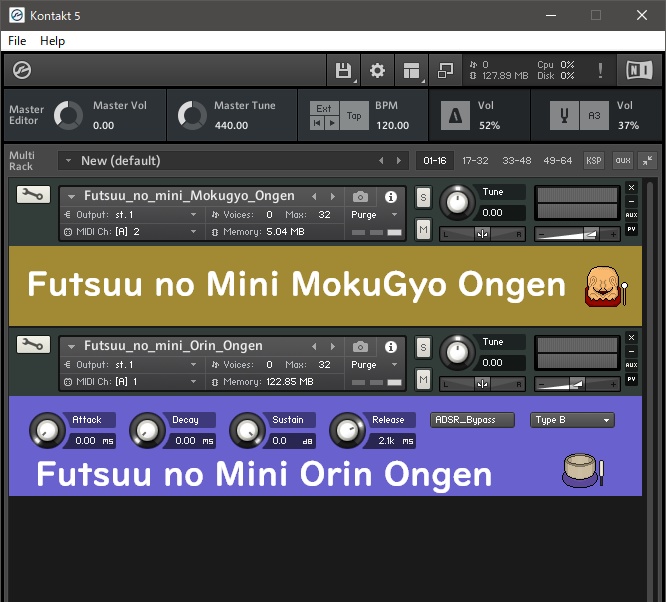Toggle the tuning fork reference tone

click(x=564, y=115)
